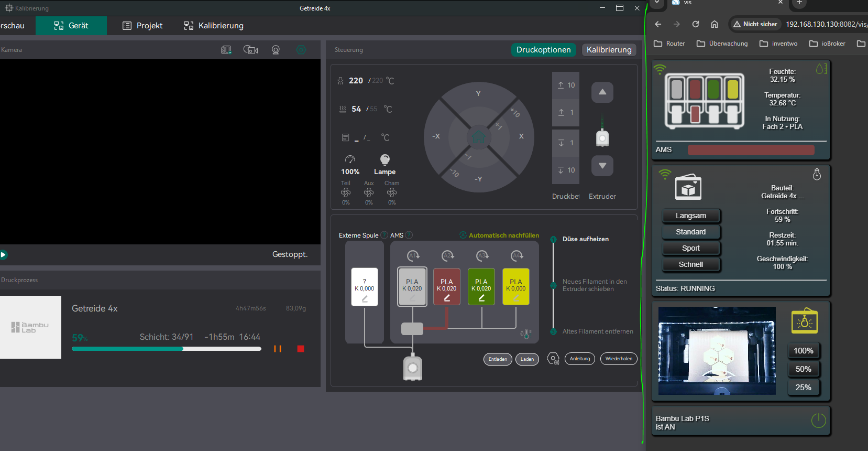Refresh AMS slot A2 icon
Screen dimensions: 868x451
448,255
